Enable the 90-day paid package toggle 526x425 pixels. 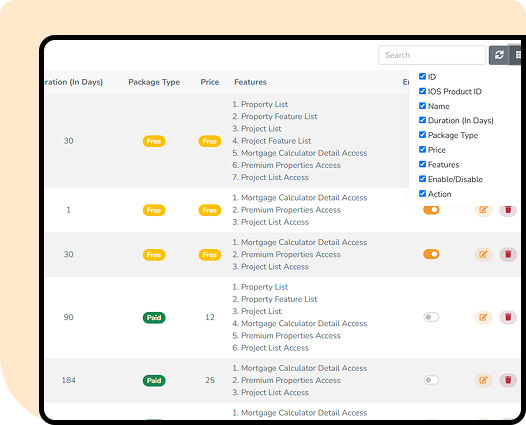(x=431, y=317)
